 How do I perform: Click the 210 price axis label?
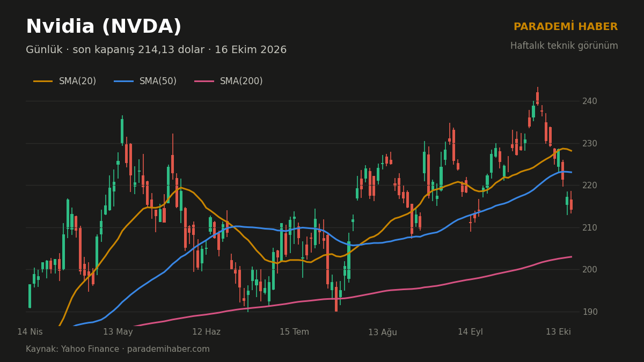pos(590,228)
